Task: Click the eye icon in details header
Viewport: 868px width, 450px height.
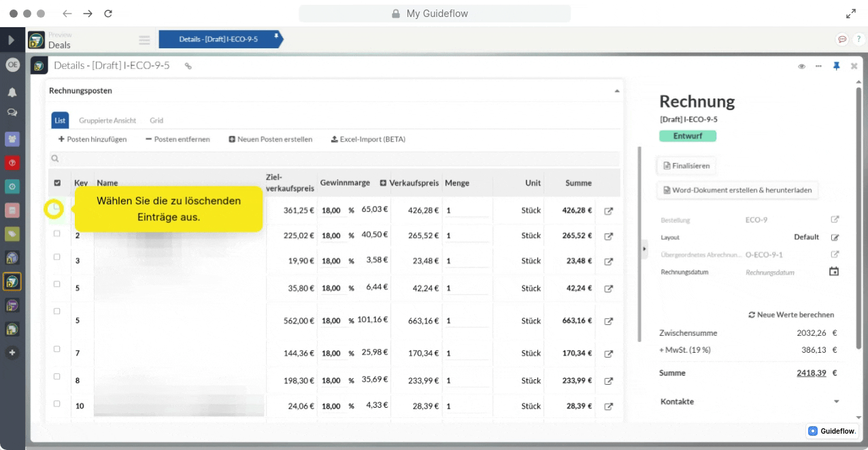Action: click(x=801, y=66)
